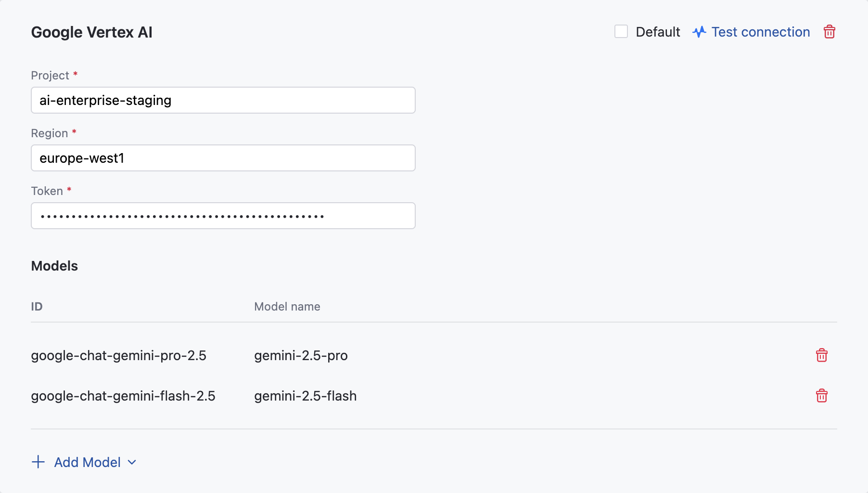The height and width of the screenshot is (493, 868).
Task: Click the pulse icon beside Test connection
Action: point(699,32)
